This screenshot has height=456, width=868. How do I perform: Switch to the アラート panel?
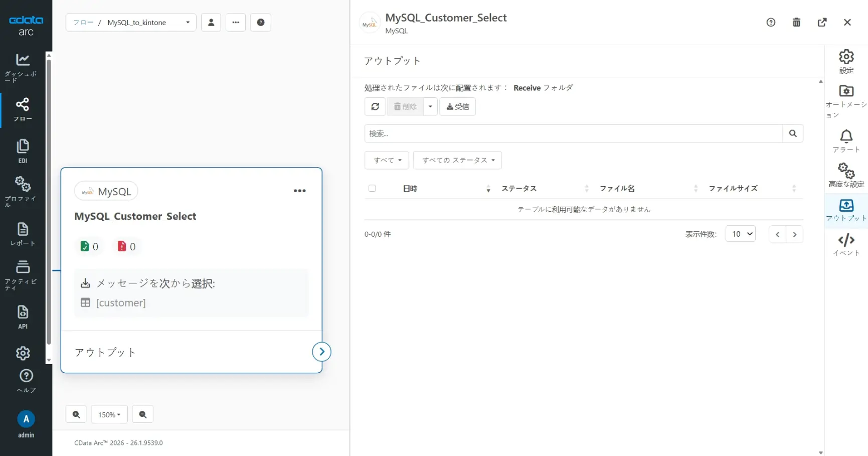click(846, 140)
